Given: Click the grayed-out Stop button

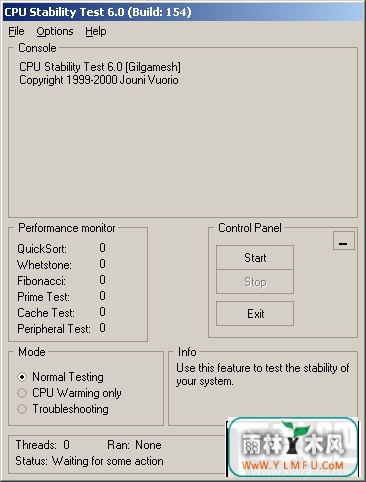Looking at the screenshot, I should point(255,282).
